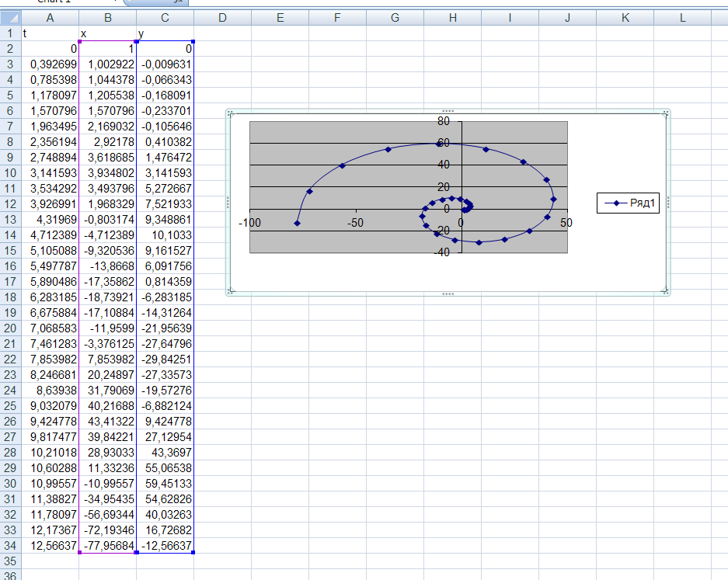728x580 pixels.
Task: Click the horizontal axis label -50
Action: (356, 223)
